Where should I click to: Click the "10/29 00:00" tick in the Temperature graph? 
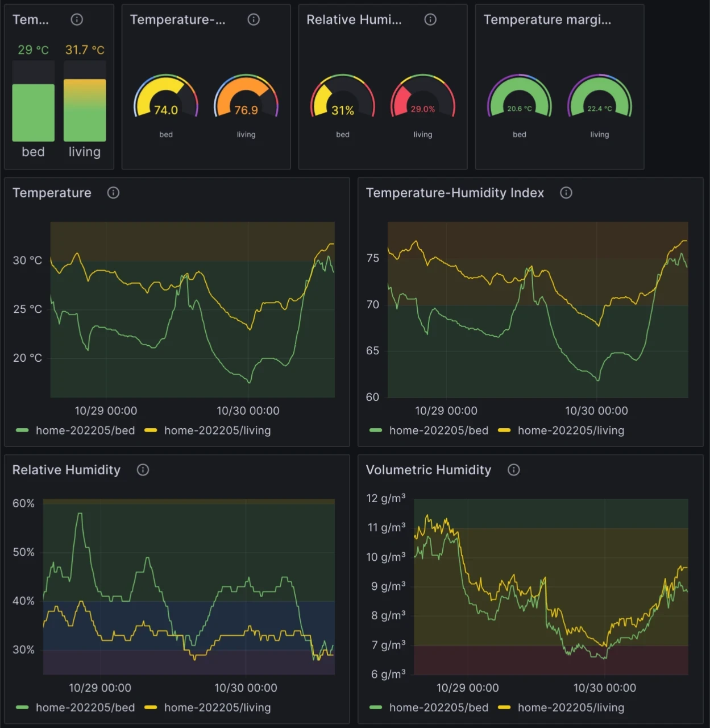(x=106, y=411)
